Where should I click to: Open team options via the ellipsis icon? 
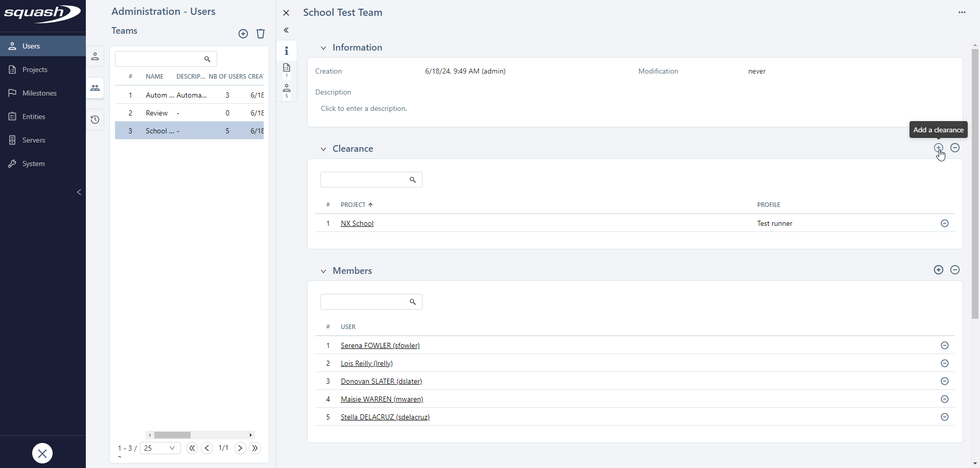coord(963,12)
